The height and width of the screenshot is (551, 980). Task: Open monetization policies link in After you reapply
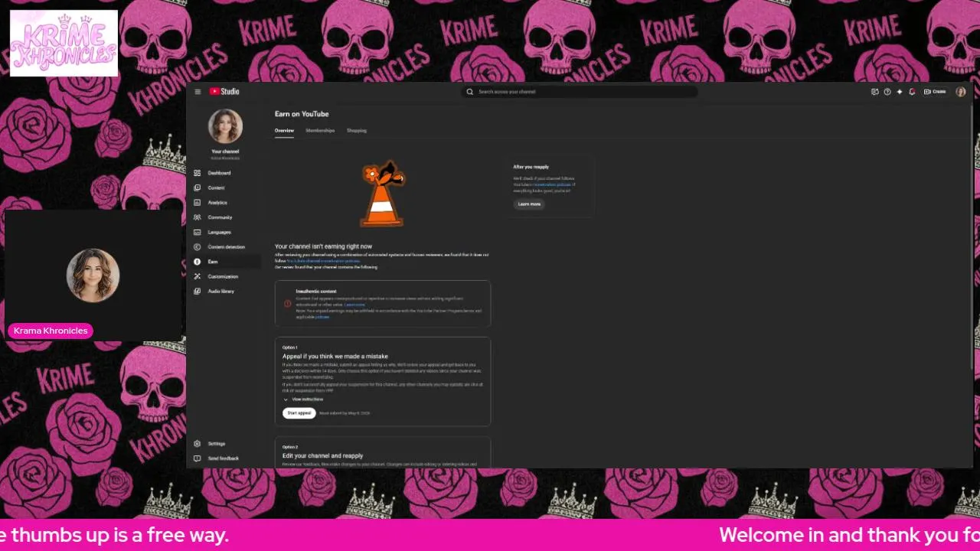[x=552, y=184]
